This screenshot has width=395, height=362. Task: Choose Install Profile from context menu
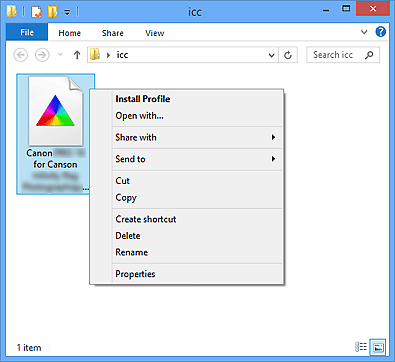pyautogui.click(x=143, y=99)
